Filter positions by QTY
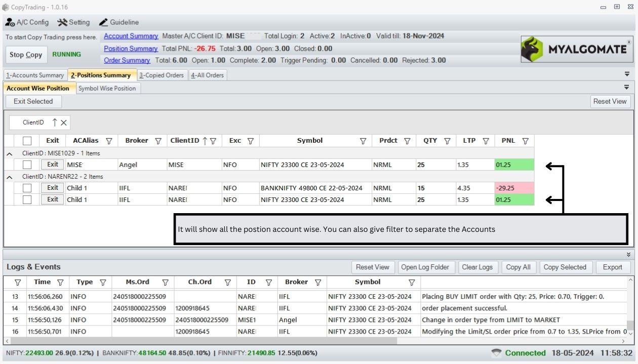The width and height of the screenshot is (638, 364). tap(447, 141)
